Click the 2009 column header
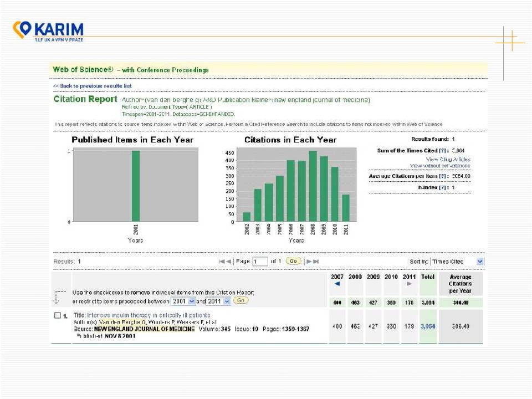The height and width of the screenshot is (399, 532). (373, 277)
